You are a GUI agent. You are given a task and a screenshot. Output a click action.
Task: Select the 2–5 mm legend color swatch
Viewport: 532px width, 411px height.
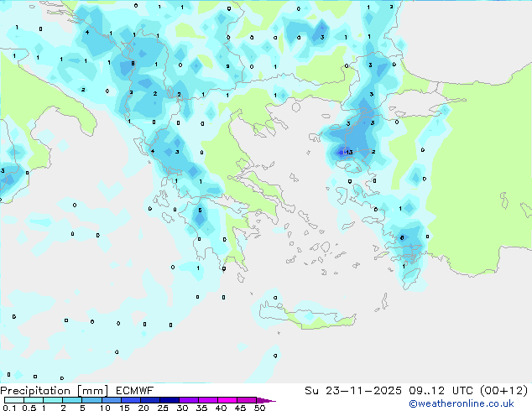pos(72,400)
